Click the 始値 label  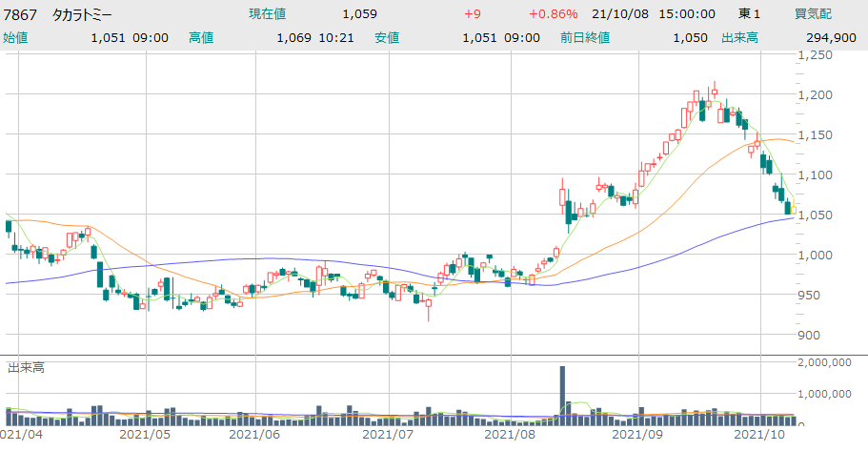(x=16, y=38)
